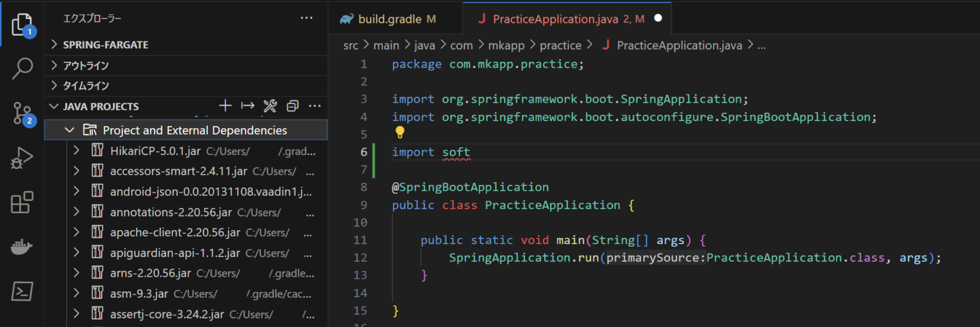Open the Extensions view icon
This screenshot has width=980, height=327.
pos(22,203)
